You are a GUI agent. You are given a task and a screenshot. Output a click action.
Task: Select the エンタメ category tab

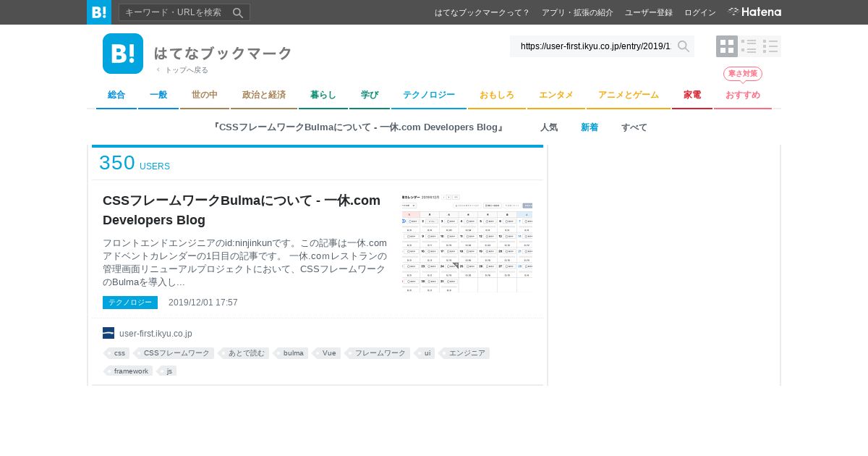(x=556, y=96)
